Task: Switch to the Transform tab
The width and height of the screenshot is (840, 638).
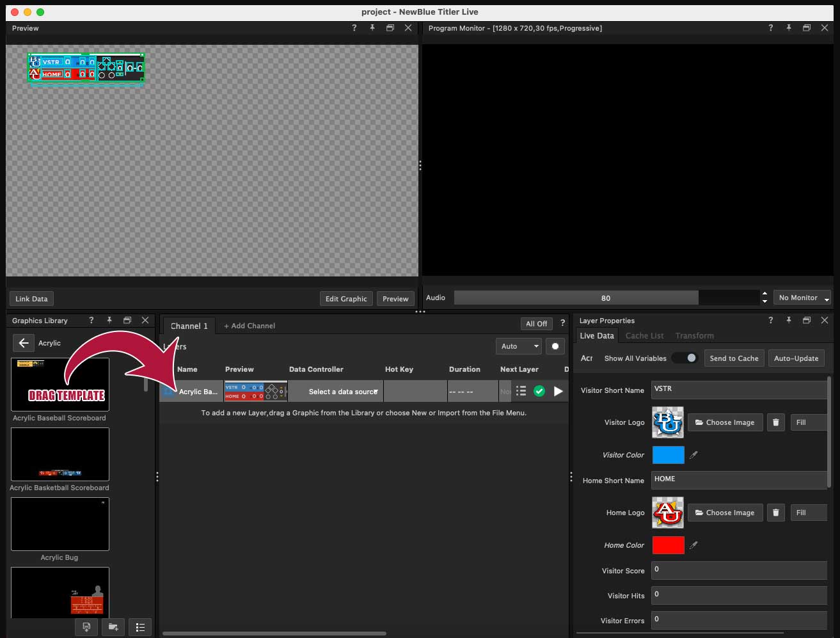Action: click(694, 335)
